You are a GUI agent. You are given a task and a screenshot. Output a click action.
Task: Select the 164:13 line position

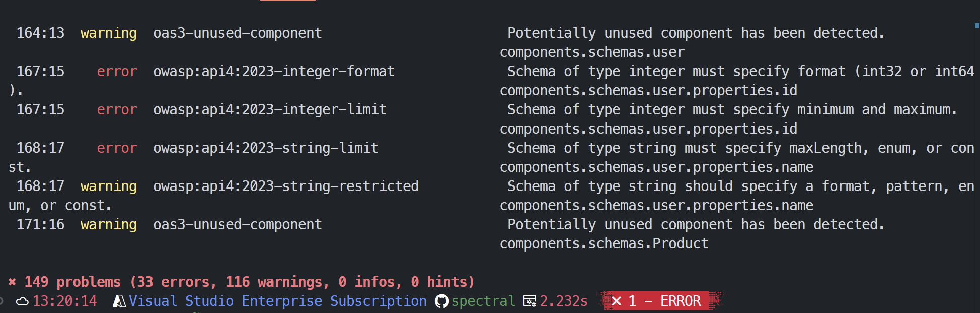[x=40, y=33]
